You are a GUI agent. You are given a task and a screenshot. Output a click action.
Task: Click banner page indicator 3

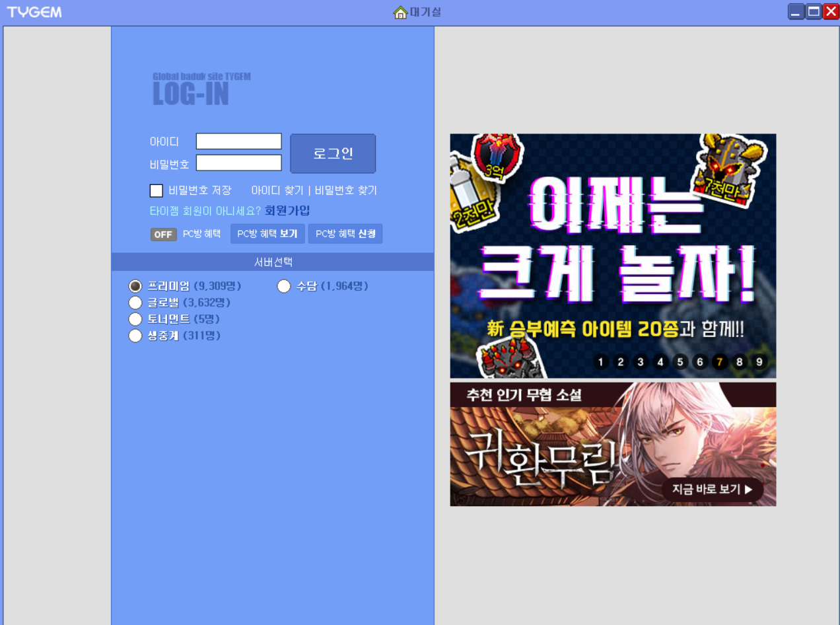[x=641, y=361]
